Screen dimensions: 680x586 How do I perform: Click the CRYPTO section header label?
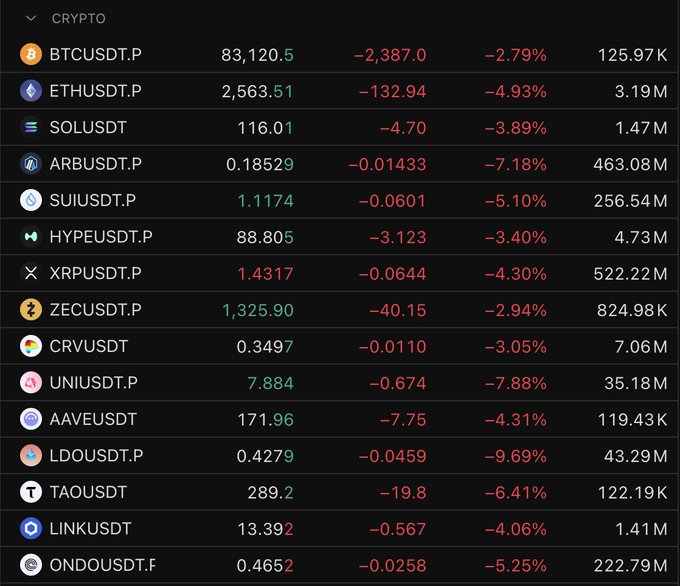(x=78, y=18)
